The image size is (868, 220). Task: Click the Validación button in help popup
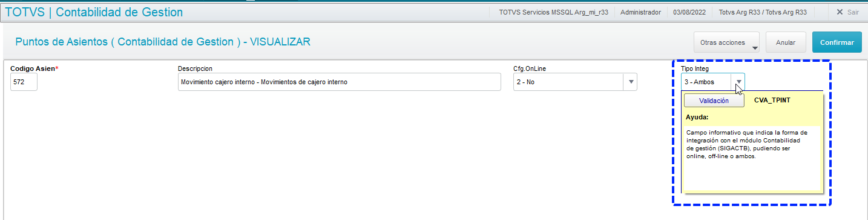click(x=714, y=101)
